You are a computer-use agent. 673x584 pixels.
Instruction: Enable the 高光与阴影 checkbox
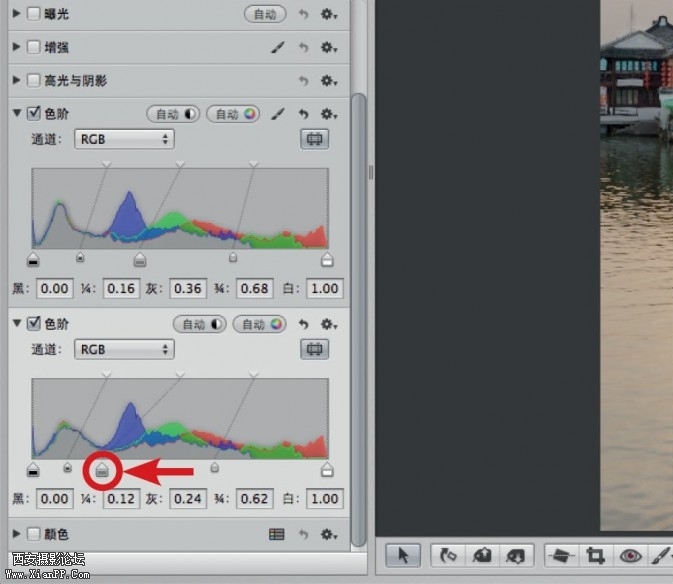[x=34, y=80]
